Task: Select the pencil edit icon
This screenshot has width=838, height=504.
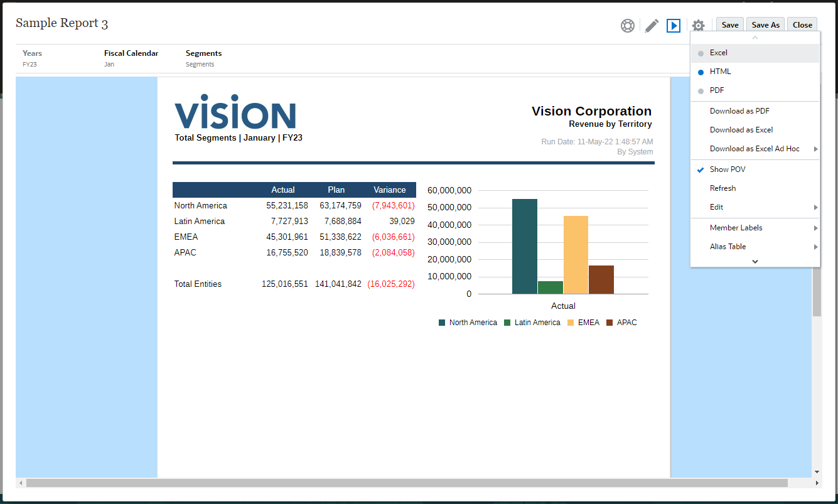Action: point(651,26)
